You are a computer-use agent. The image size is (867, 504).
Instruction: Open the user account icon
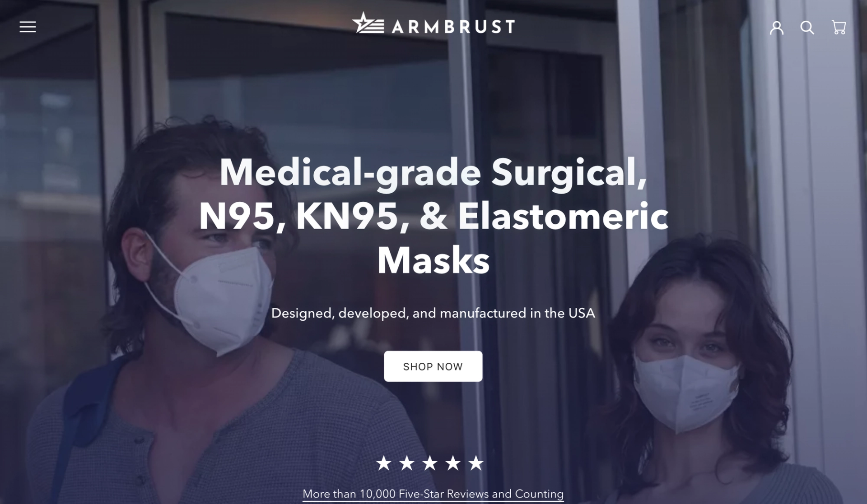777,28
